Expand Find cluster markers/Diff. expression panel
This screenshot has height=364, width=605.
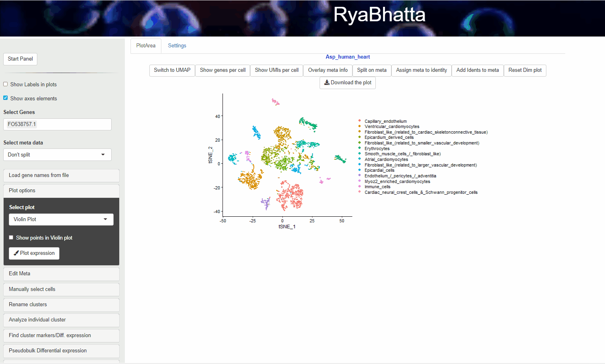(61, 336)
